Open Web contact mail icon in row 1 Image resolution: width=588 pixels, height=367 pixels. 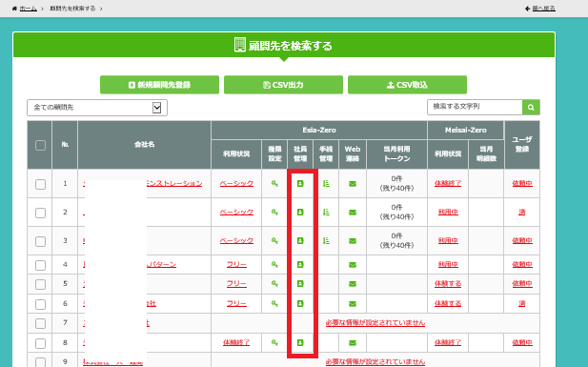353,184
